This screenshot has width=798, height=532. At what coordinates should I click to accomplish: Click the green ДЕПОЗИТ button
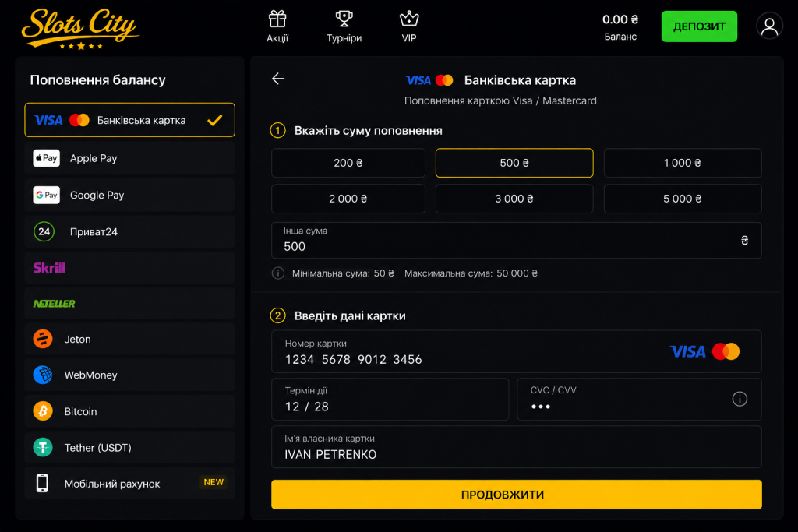pos(699,26)
